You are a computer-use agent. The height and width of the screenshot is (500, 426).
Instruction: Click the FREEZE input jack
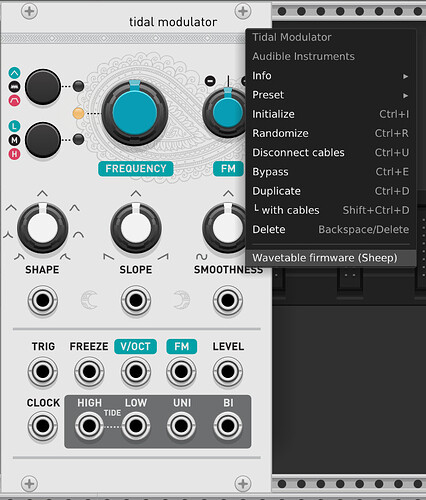[x=89, y=371]
